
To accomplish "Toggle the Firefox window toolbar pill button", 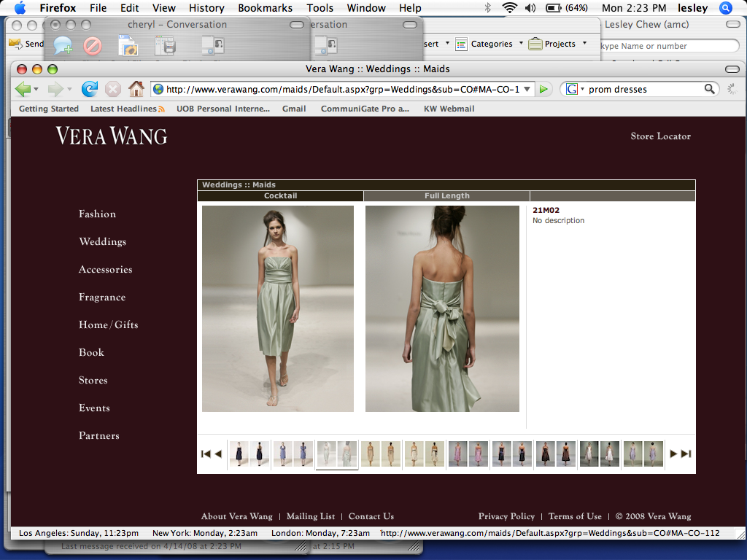I will pyautogui.click(x=732, y=69).
